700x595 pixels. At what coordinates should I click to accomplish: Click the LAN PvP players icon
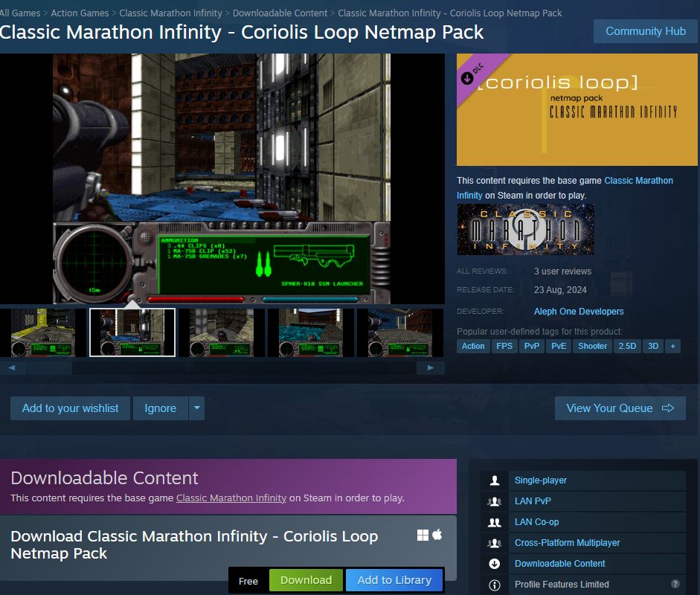(x=494, y=501)
